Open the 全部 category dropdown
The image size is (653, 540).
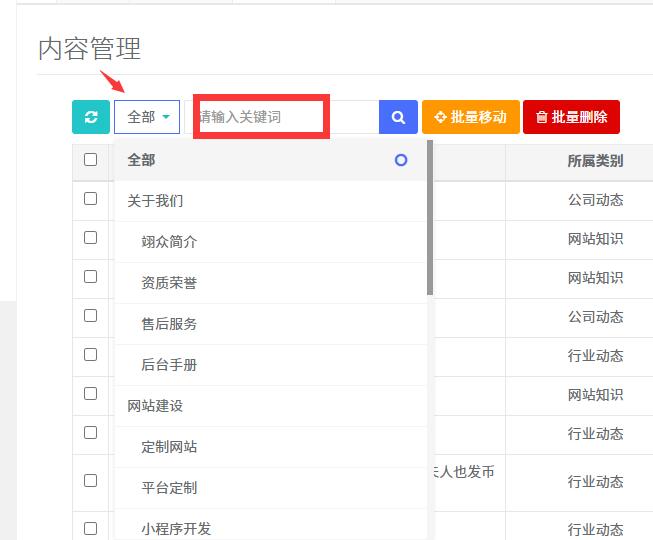click(147, 117)
